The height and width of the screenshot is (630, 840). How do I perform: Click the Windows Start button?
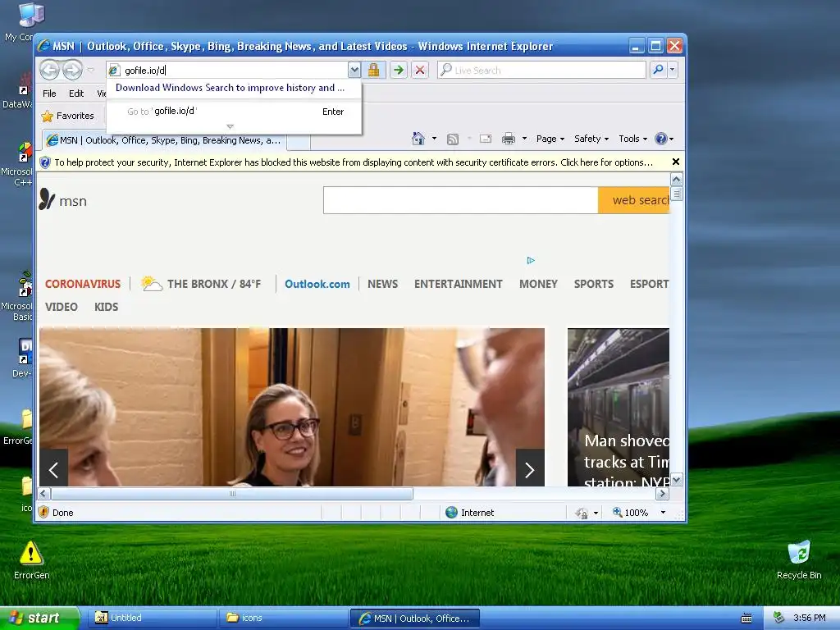tap(39, 619)
